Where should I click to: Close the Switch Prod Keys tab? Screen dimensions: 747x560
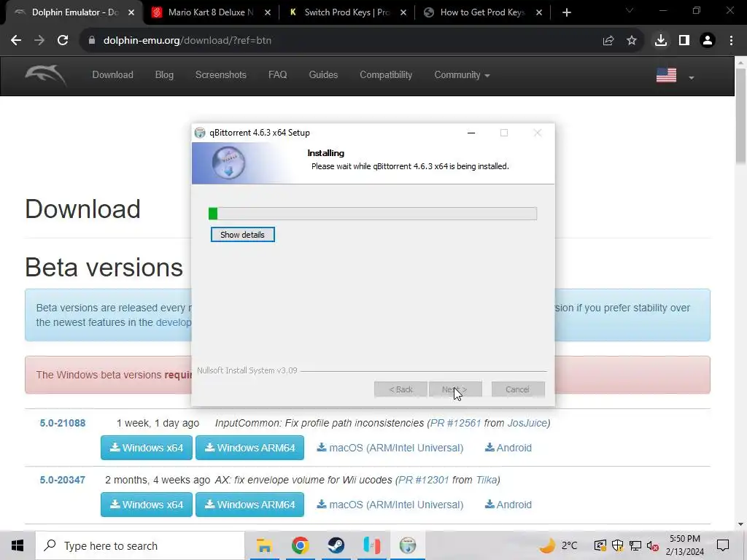pyautogui.click(x=403, y=12)
